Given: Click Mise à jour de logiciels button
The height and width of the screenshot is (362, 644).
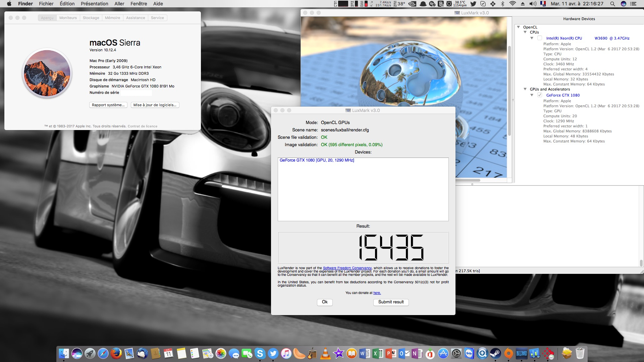Looking at the screenshot, I should (155, 105).
